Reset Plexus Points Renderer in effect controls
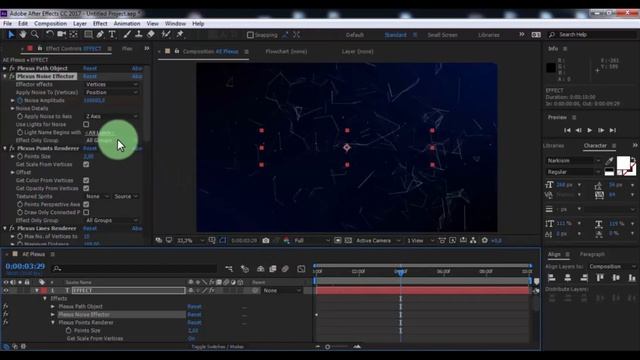This screenshot has height=360, width=640. click(x=90, y=148)
